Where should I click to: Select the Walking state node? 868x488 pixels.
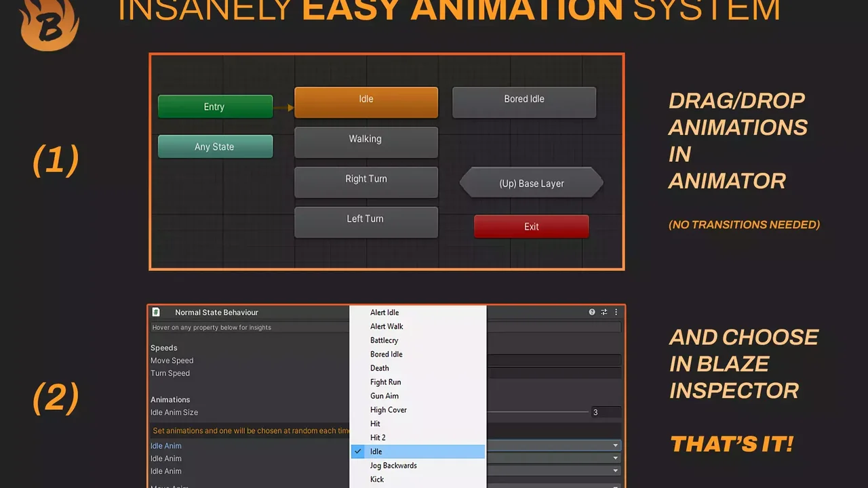pos(366,142)
